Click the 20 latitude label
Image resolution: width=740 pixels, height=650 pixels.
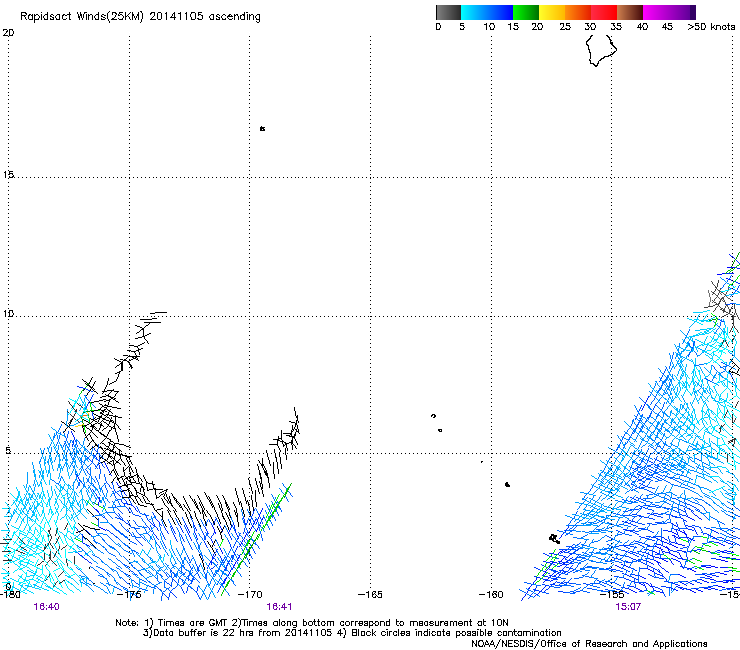click(8, 33)
